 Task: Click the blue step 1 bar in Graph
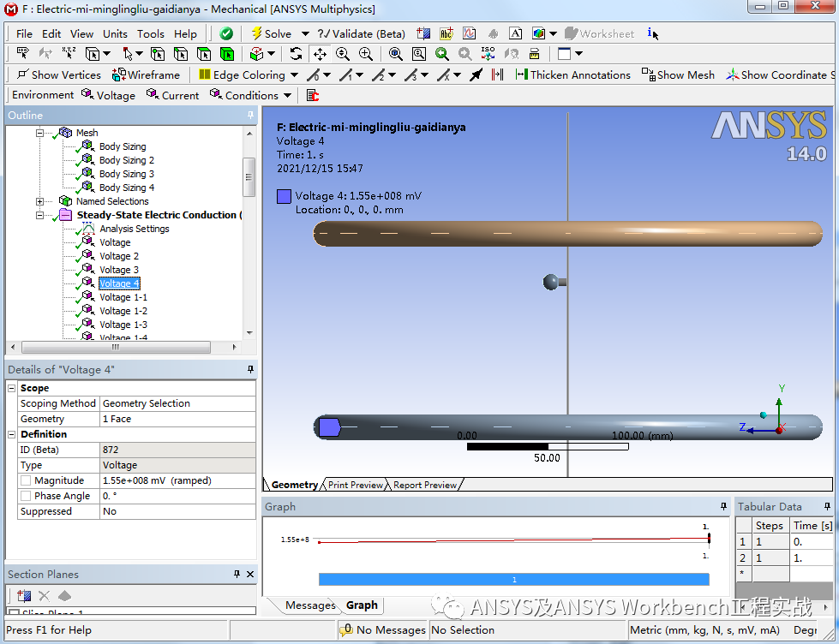click(x=513, y=579)
